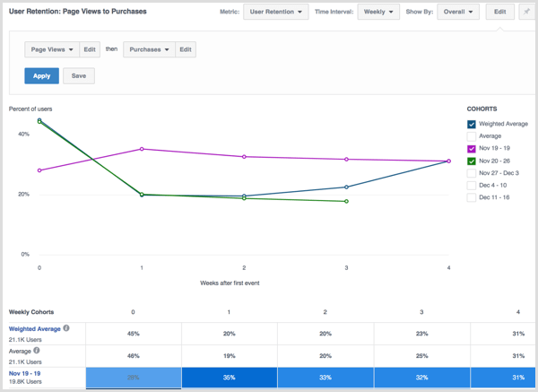Click green data point at week 3
Viewport: 538px width, 392px height.
[x=346, y=202]
